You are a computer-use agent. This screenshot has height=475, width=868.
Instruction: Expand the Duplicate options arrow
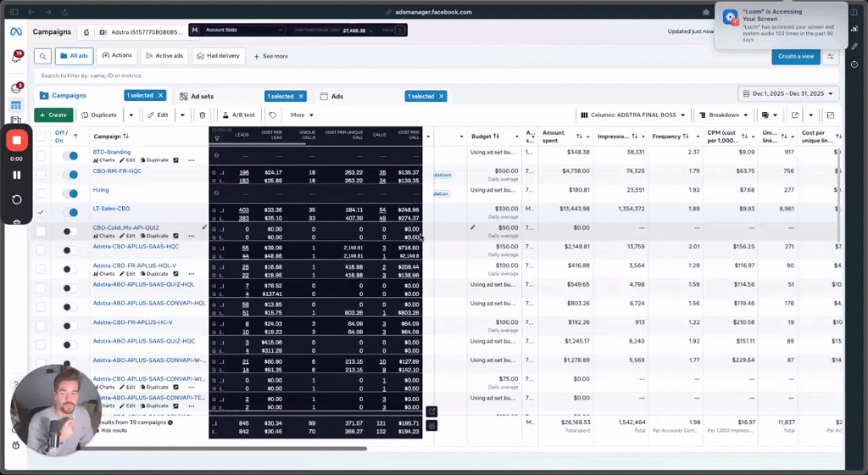[x=131, y=115]
